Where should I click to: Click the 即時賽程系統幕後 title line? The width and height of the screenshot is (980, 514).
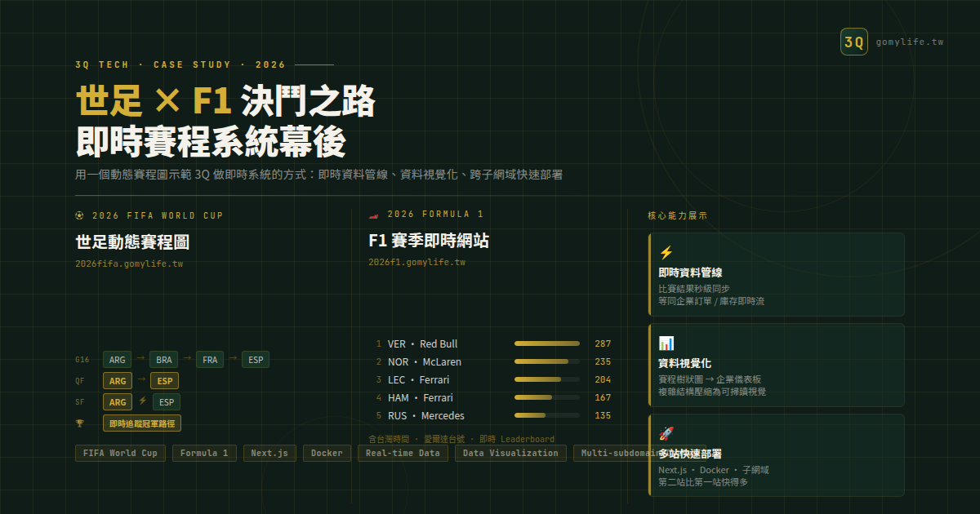(211, 142)
